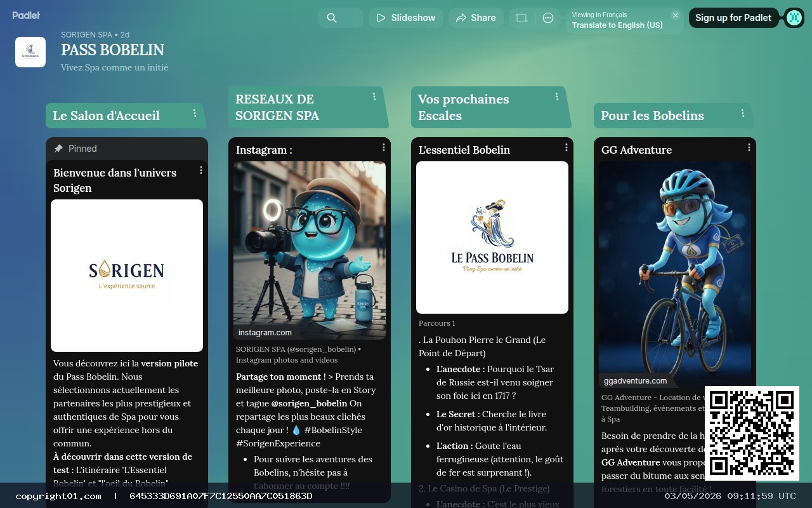Click 'Bienvenue dans l'univers Sorigen' post title
The height and width of the screenshot is (508, 812).
pyautogui.click(x=115, y=180)
